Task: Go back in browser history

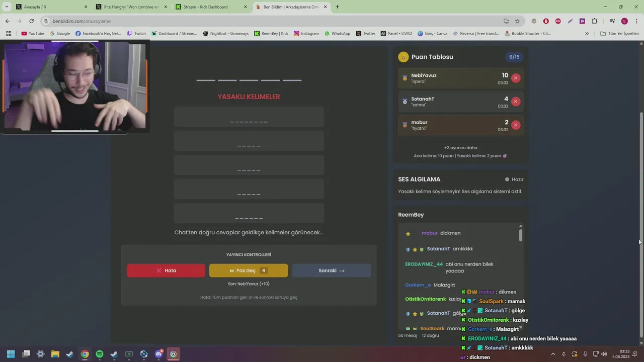Action: tap(7, 21)
